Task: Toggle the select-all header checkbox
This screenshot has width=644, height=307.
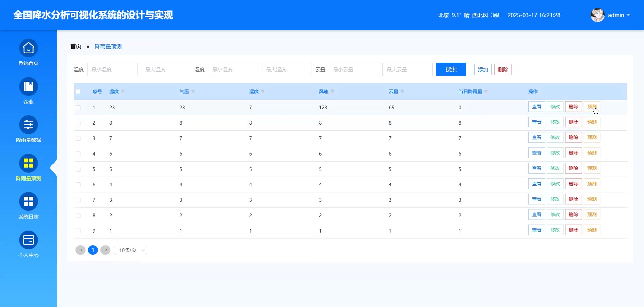Action: click(78, 91)
